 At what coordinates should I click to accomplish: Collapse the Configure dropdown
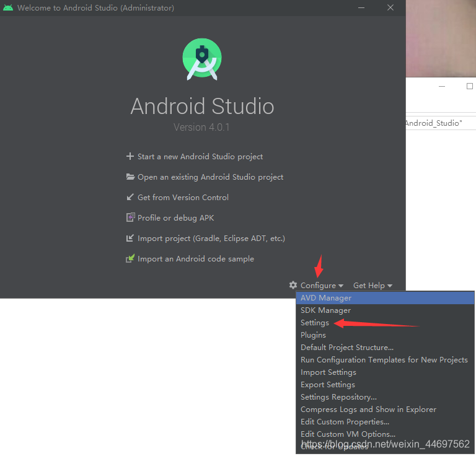click(x=322, y=286)
